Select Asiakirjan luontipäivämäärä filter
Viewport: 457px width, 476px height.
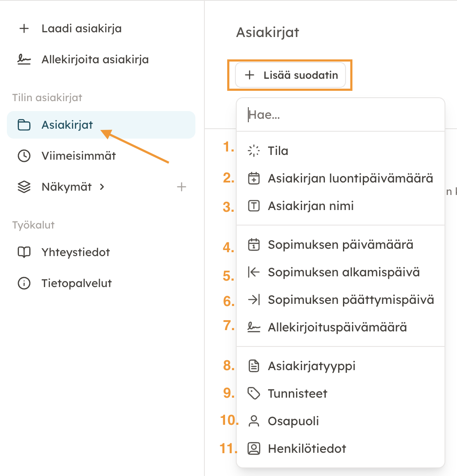(x=350, y=178)
